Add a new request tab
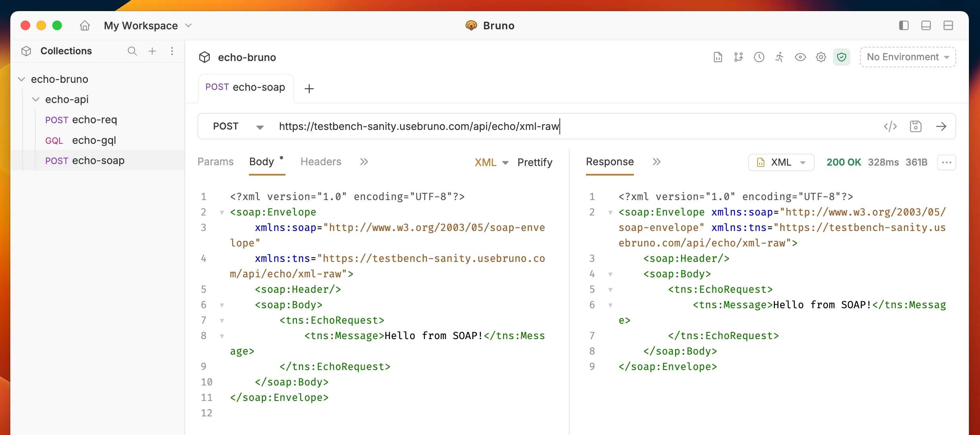 (x=309, y=88)
